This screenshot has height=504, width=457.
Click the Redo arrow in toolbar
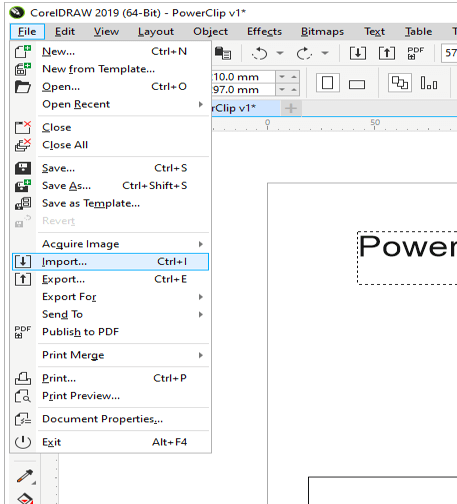pyautogui.click(x=304, y=53)
